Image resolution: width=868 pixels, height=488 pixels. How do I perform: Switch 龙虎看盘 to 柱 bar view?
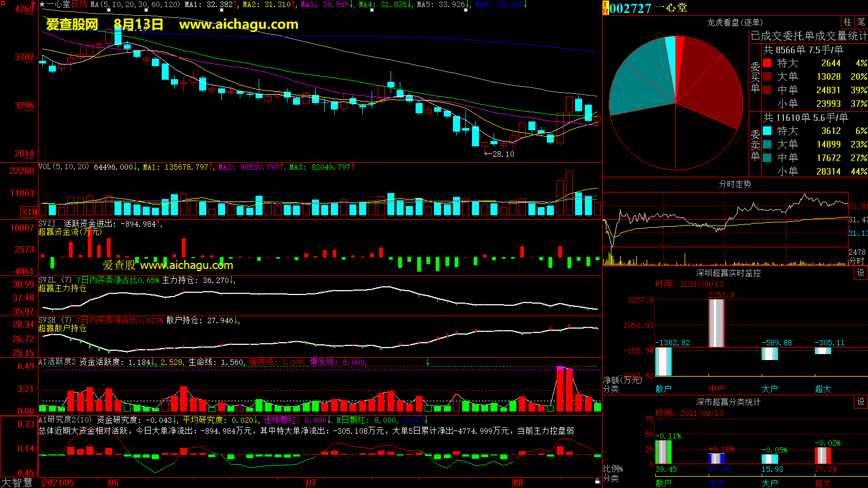[847, 22]
